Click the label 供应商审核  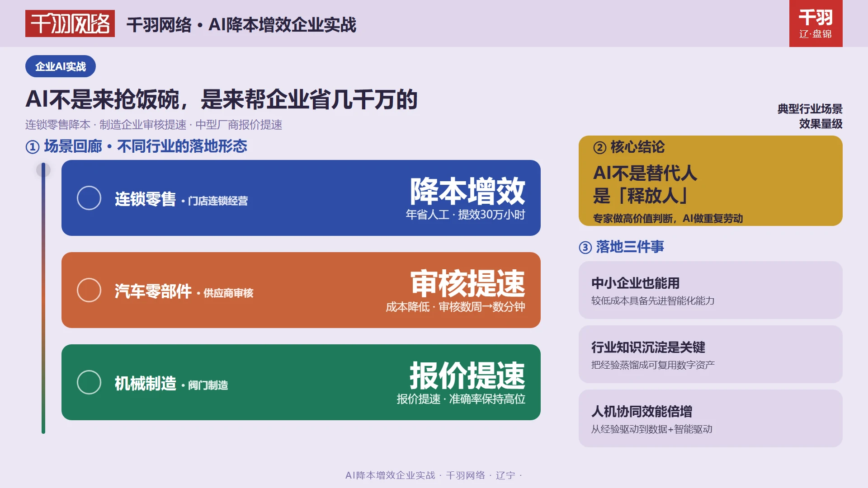(x=228, y=293)
